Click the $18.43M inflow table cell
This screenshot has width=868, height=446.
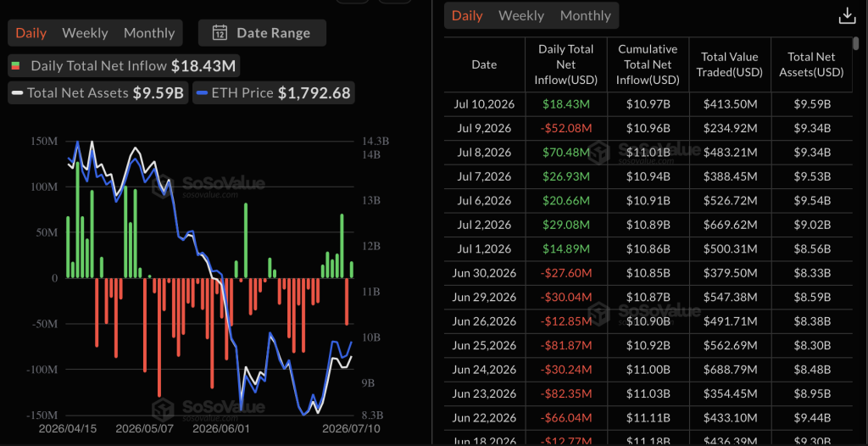point(565,104)
